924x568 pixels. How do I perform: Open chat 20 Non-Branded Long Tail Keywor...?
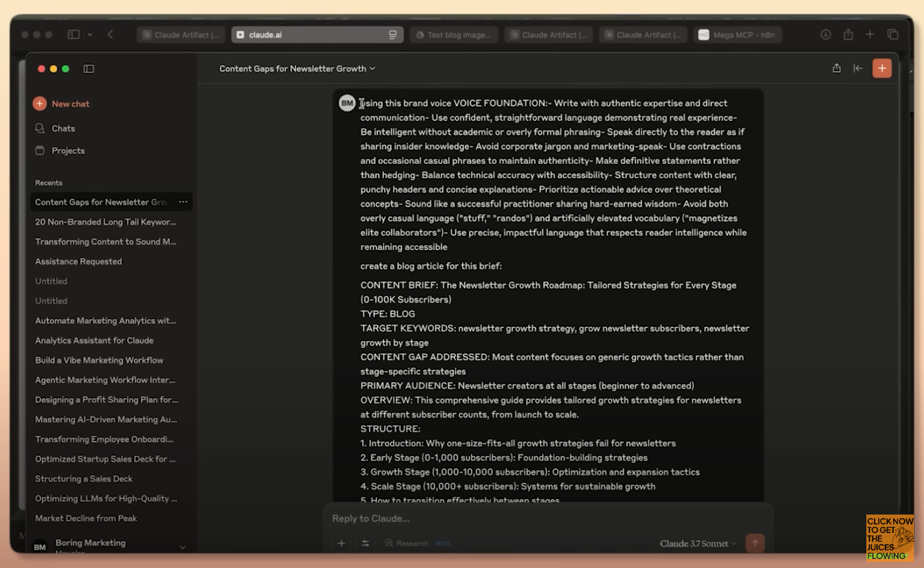click(106, 222)
